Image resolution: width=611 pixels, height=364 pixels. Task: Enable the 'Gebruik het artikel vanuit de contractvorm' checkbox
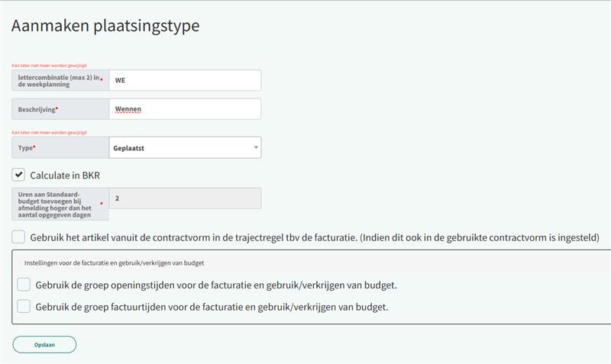tap(19, 237)
